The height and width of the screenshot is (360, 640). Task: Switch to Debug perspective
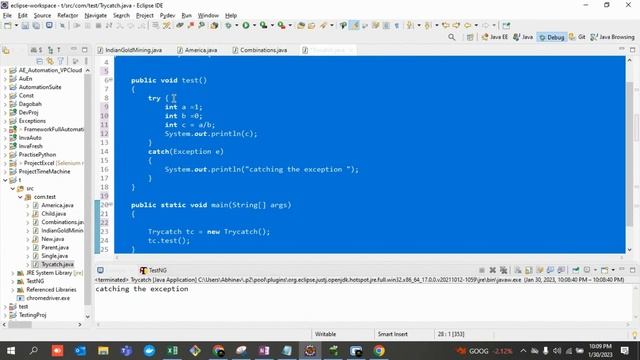pyautogui.click(x=552, y=37)
